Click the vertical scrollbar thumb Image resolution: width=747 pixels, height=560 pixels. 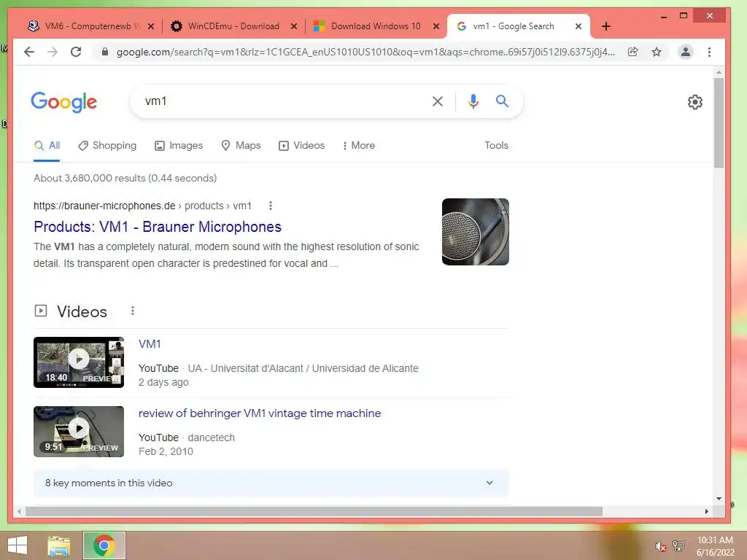(719, 122)
